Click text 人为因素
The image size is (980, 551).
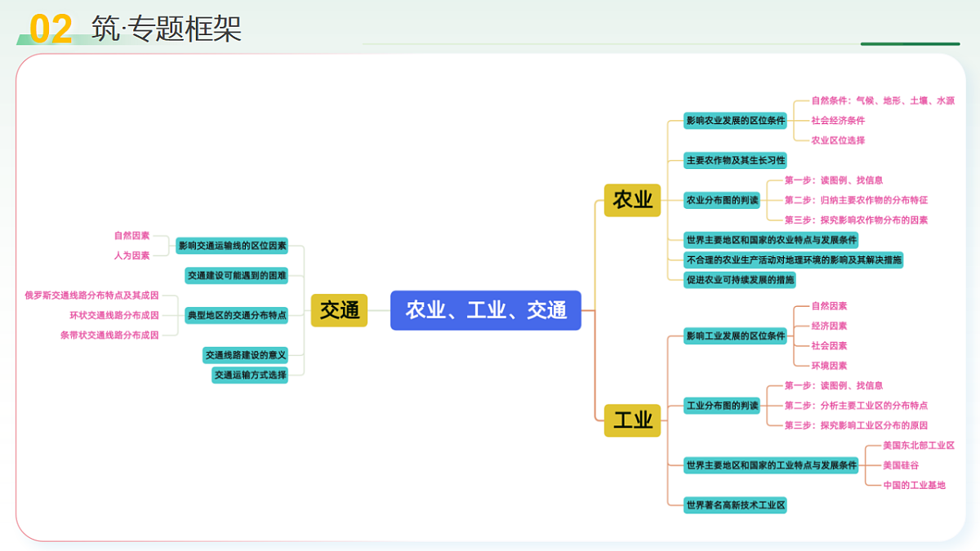point(132,256)
